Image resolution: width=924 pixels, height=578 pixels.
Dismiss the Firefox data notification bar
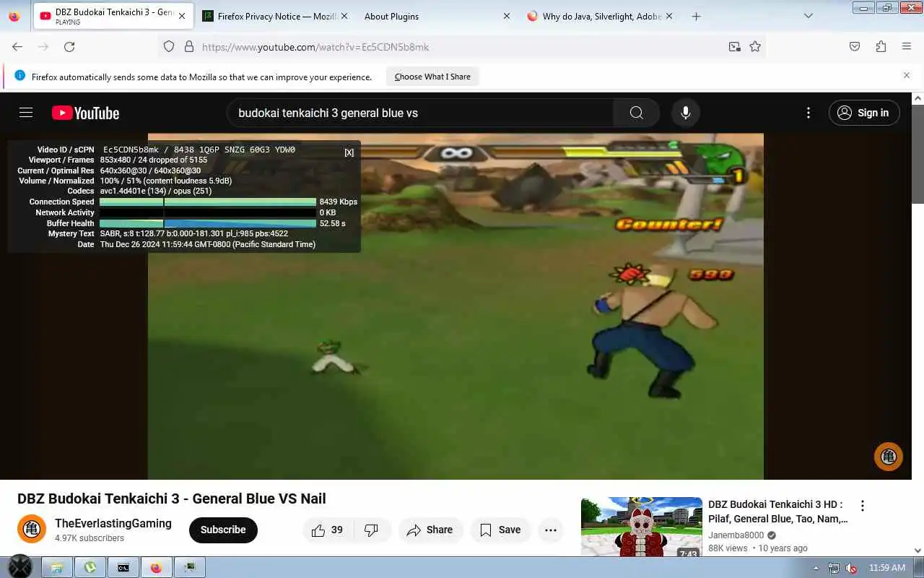[x=907, y=75]
